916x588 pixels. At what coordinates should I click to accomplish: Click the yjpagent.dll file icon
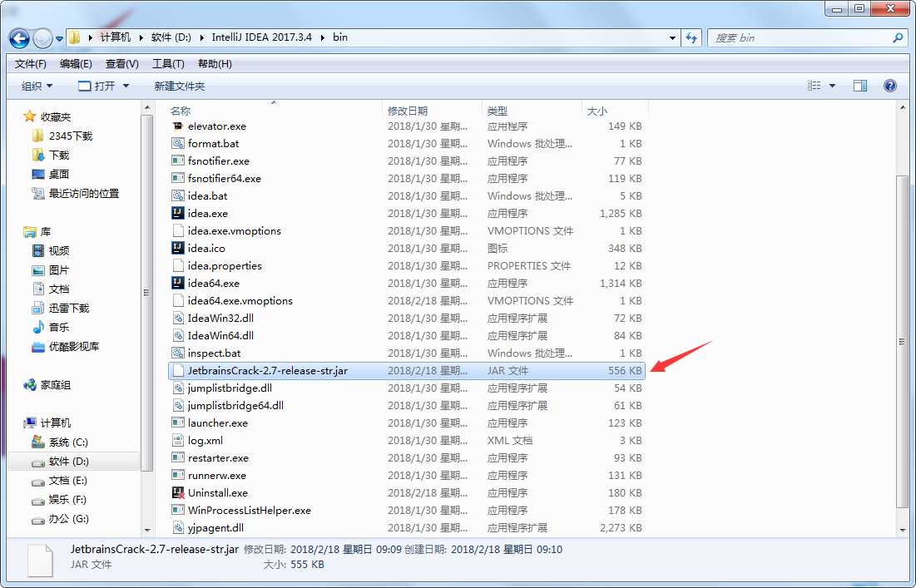click(x=178, y=528)
